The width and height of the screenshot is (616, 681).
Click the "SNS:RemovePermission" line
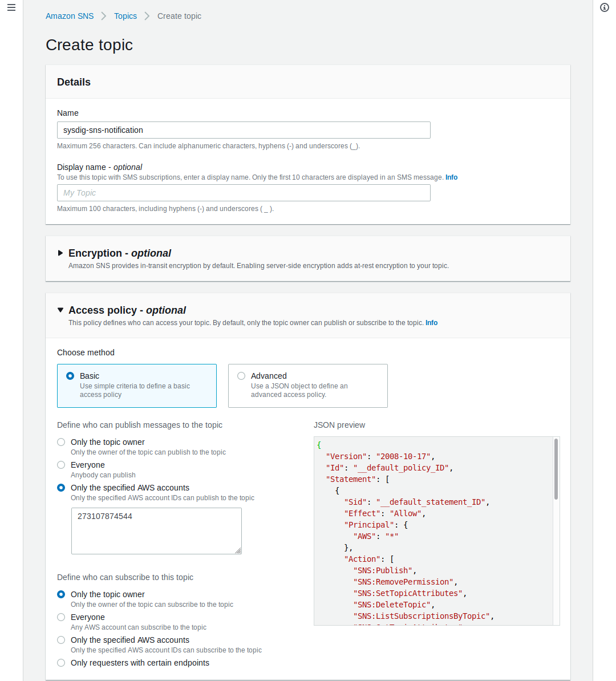[x=406, y=582]
